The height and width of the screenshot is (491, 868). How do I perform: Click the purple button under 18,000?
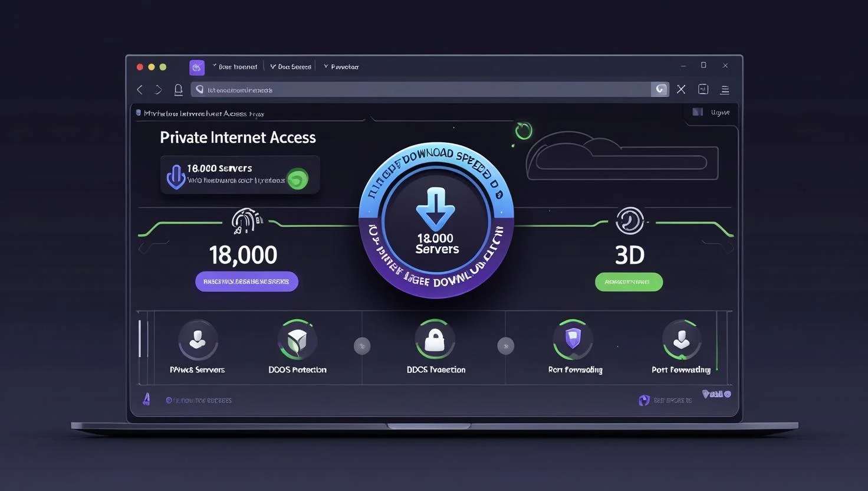pyautogui.click(x=246, y=281)
